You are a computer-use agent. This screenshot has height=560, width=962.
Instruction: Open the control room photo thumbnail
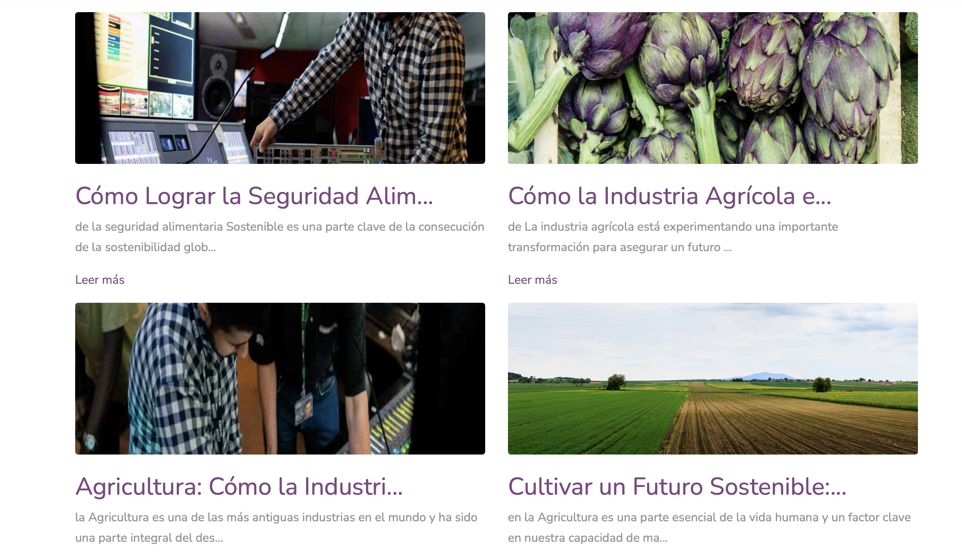point(280,88)
